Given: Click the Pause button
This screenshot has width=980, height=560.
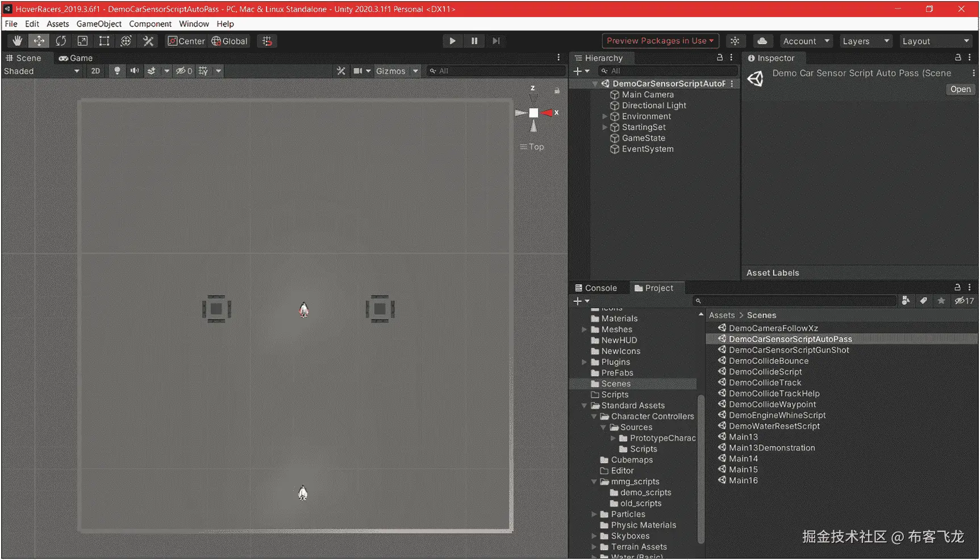Looking at the screenshot, I should pyautogui.click(x=474, y=41).
